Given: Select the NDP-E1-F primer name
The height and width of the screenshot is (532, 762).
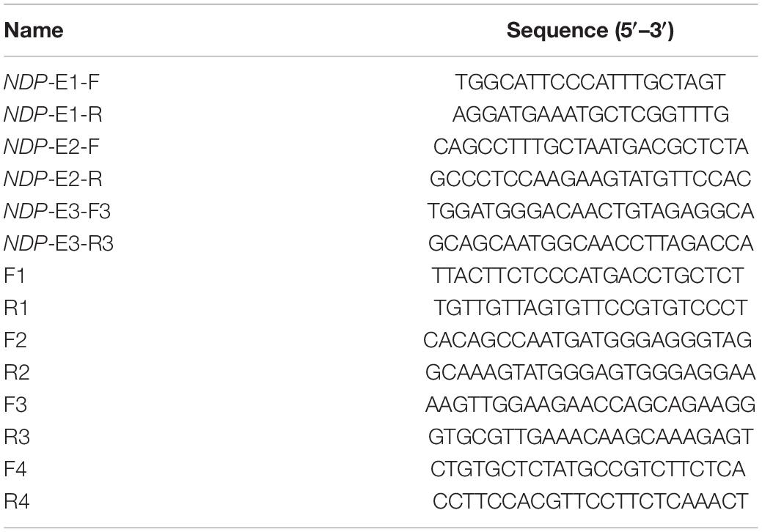Looking at the screenshot, I should coord(51,83).
